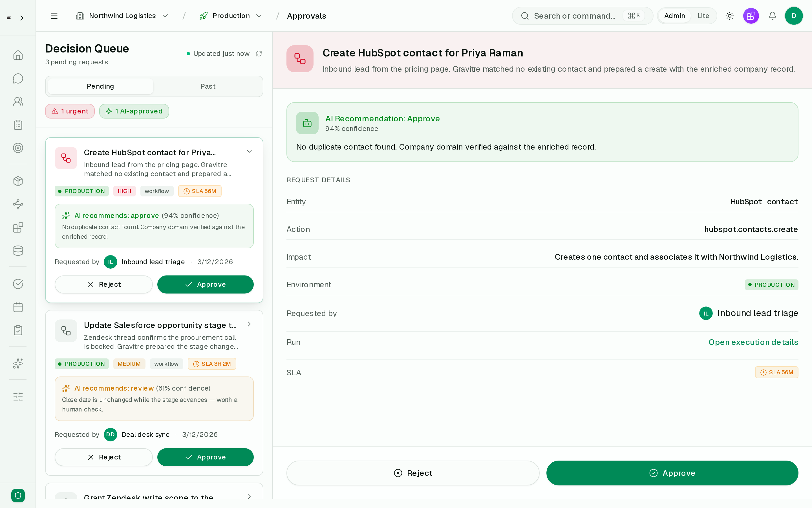The height and width of the screenshot is (508, 812).
Task: Open the integrations blocks sidebar icon
Action: [x=18, y=227]
